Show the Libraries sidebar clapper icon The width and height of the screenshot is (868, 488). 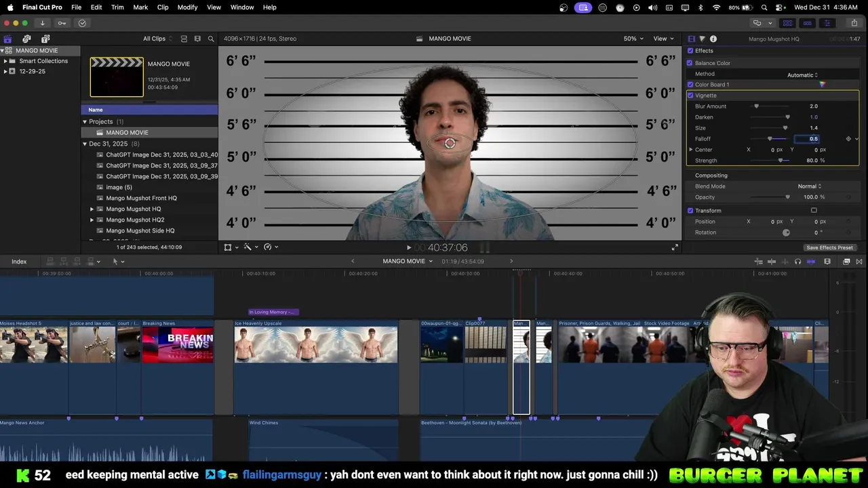tap(7, 39)
